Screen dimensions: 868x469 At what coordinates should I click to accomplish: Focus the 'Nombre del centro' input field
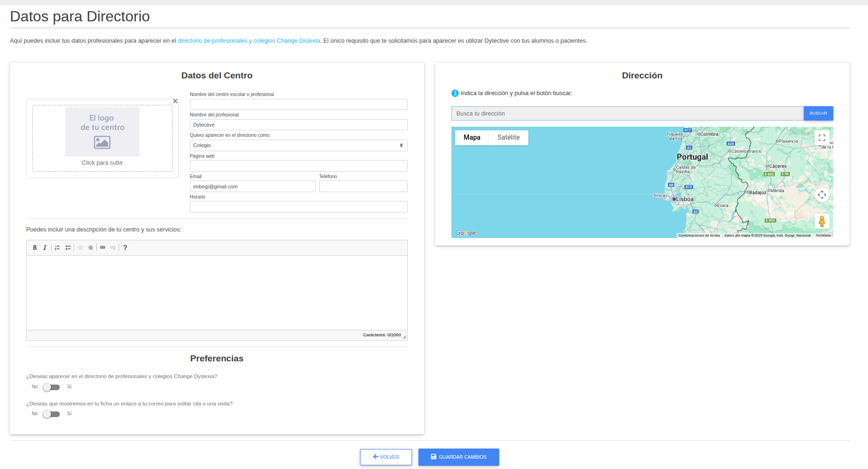coord(298,104)
